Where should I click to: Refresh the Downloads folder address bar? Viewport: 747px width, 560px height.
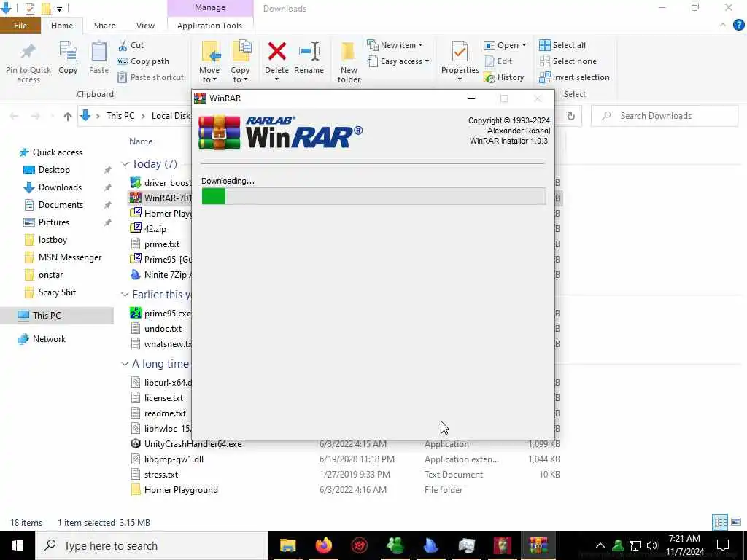pos(570,116)
